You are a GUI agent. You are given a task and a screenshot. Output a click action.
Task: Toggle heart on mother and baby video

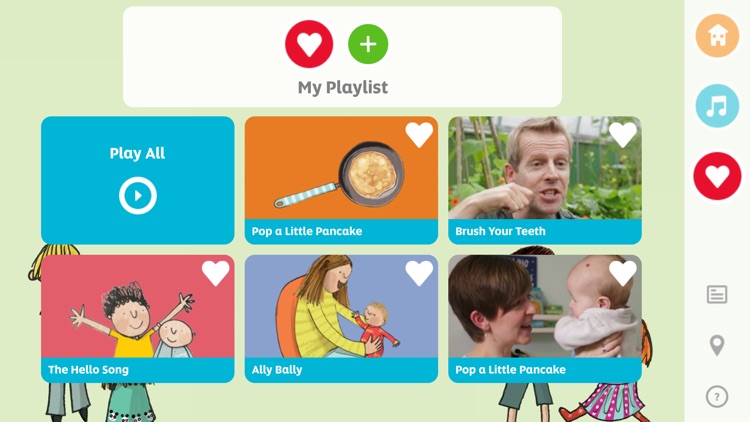click(623, 273)
